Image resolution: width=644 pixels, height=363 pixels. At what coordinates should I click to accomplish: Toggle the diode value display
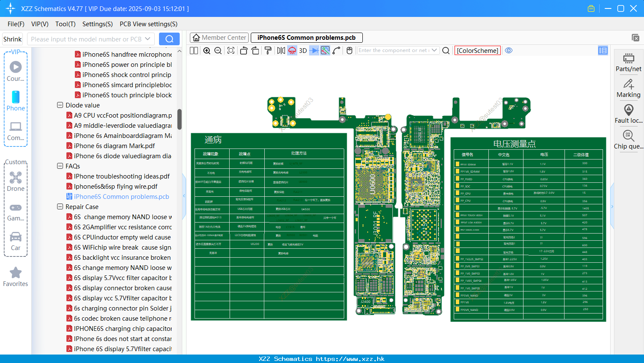click(x=314, y=50)
